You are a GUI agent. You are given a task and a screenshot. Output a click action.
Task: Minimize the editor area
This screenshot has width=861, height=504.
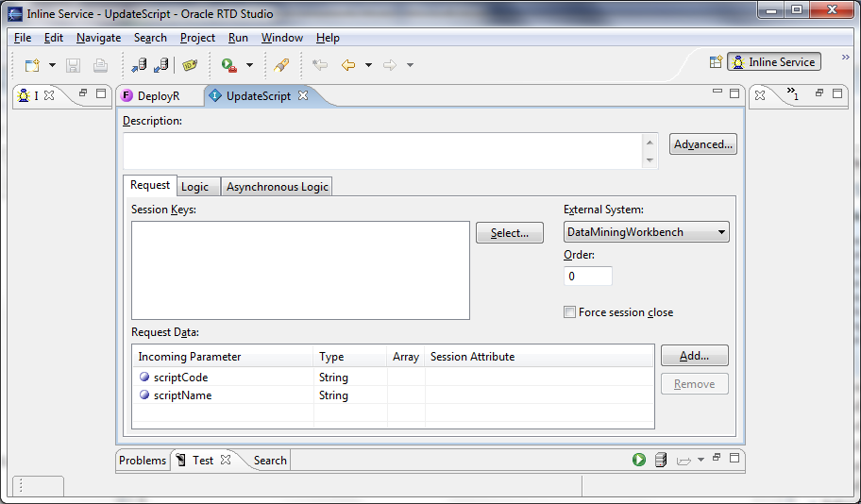[x=717, y=92]
